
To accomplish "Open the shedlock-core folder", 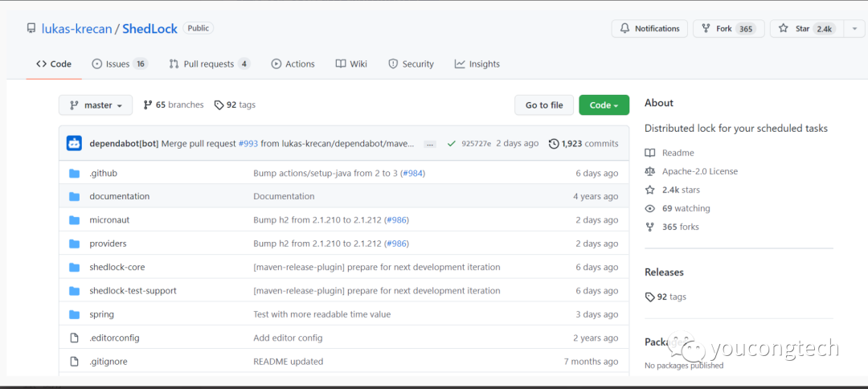I will pyautogui.click(x=117, y=268).
